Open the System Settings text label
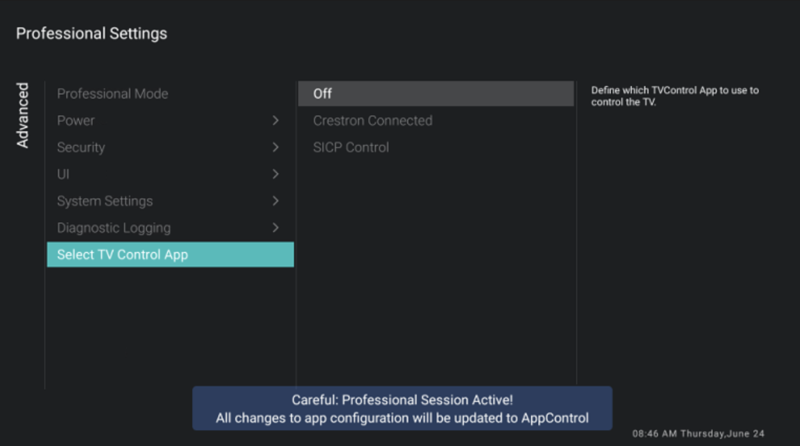This screenshot has height=446, width=800. click(x=105, y=201)
